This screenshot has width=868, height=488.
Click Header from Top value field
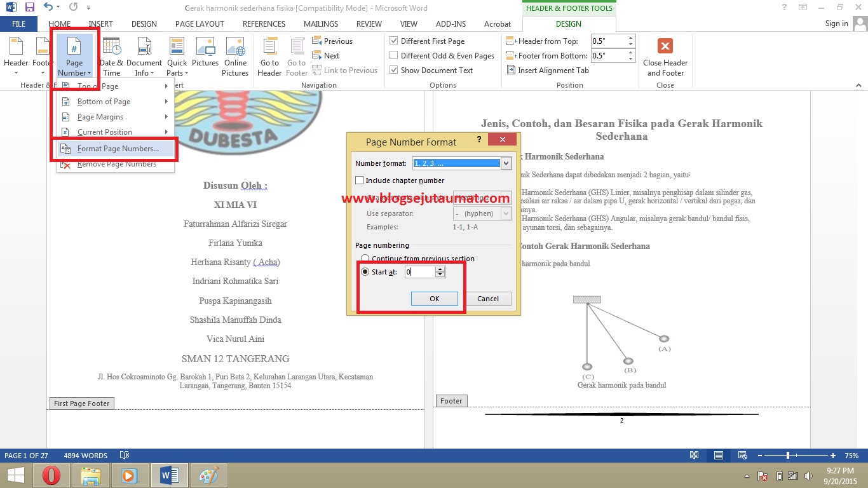coord(609,41)
